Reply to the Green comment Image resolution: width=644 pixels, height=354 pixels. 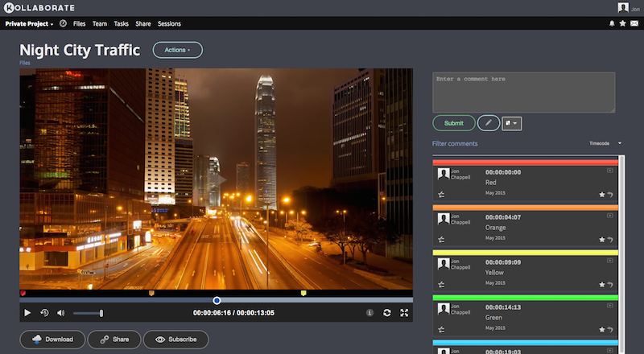tap(610, 329)
